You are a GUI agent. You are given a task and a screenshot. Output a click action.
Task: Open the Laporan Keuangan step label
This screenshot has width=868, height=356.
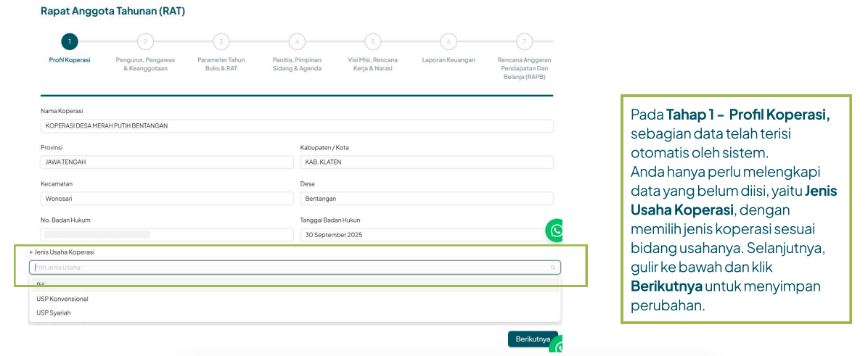449,60
